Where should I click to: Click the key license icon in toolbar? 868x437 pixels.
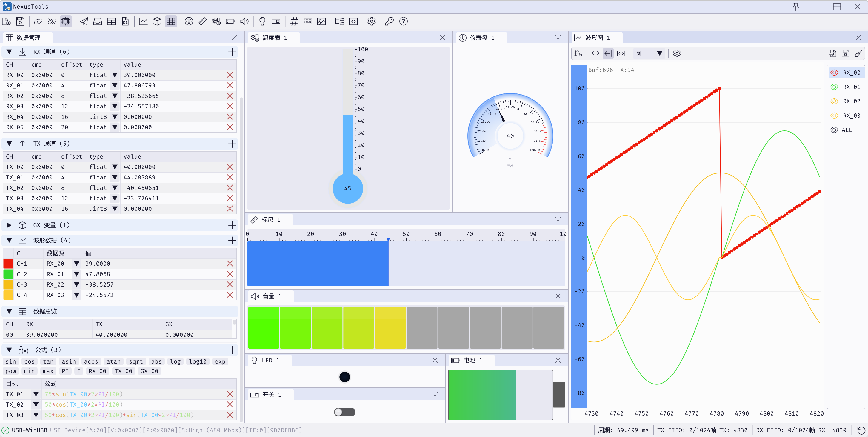pos(390,21)
